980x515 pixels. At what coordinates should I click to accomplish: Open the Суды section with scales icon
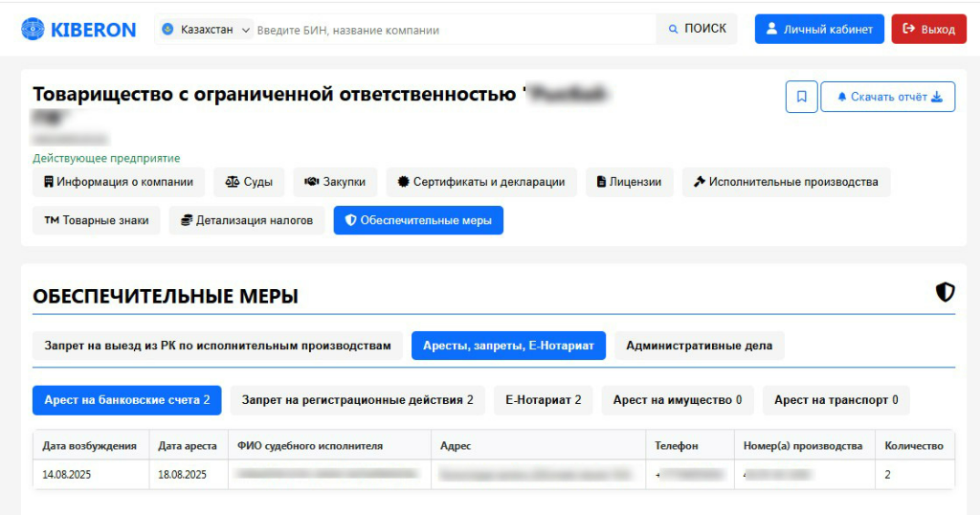point(249,182)
